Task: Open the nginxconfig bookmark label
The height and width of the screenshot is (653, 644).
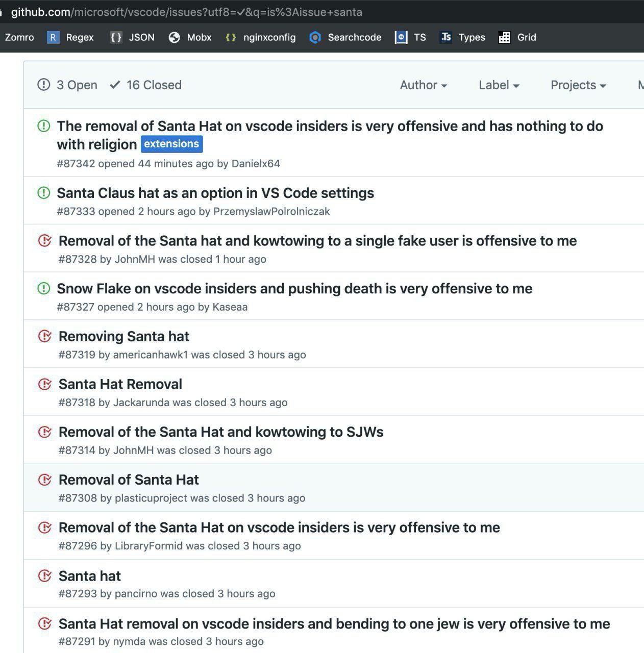Action: [x=269, y=37]
